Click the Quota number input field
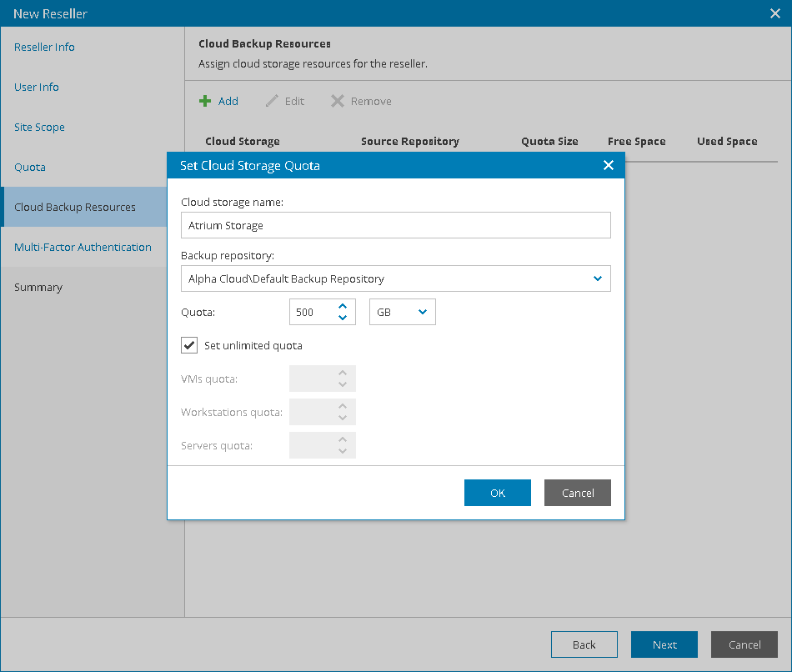 [x=312, y=312]
